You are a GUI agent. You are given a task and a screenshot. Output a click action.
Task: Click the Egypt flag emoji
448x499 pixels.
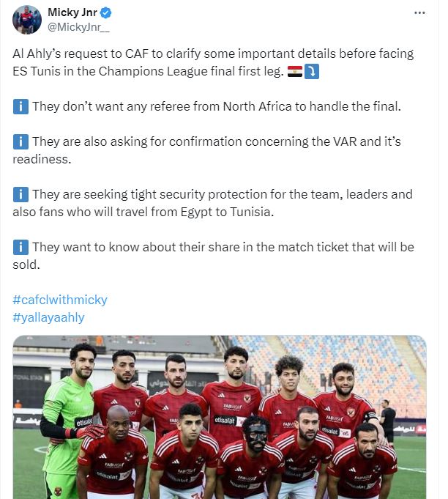[x=295, y=73]
